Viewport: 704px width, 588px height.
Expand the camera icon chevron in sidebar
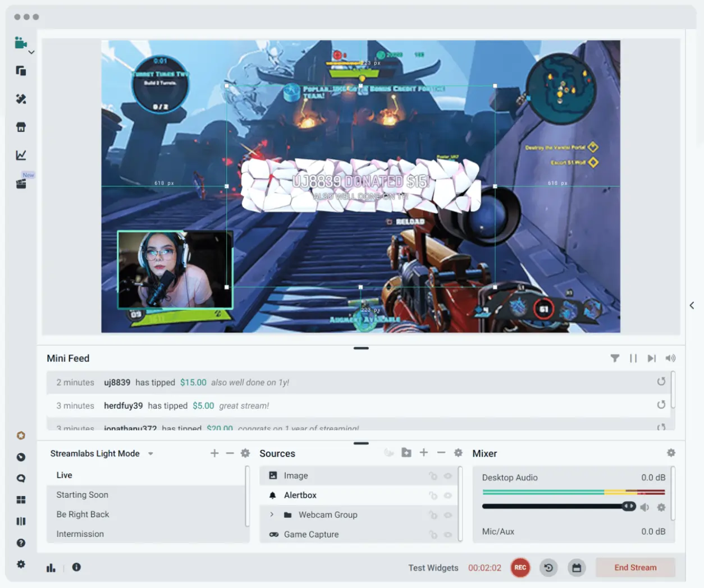[31, 52]
